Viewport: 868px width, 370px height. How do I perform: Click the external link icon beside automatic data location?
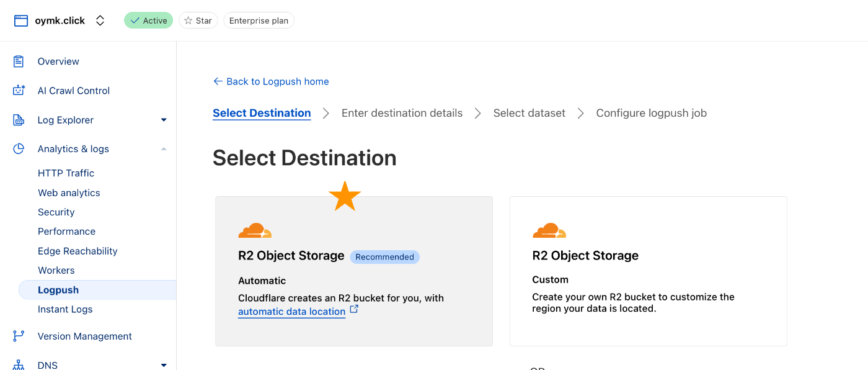click(354, 309)
